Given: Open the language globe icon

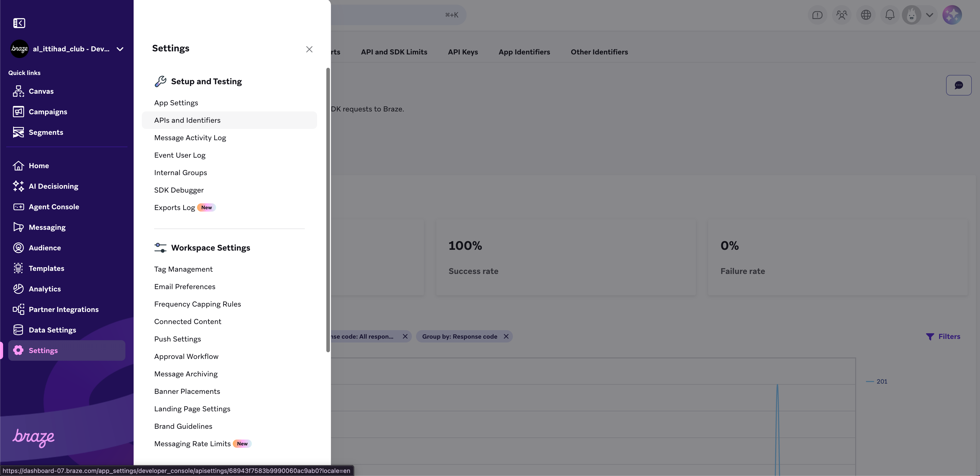Looking at the screenshot, I should pyautogui.click(x=866, y=15).
